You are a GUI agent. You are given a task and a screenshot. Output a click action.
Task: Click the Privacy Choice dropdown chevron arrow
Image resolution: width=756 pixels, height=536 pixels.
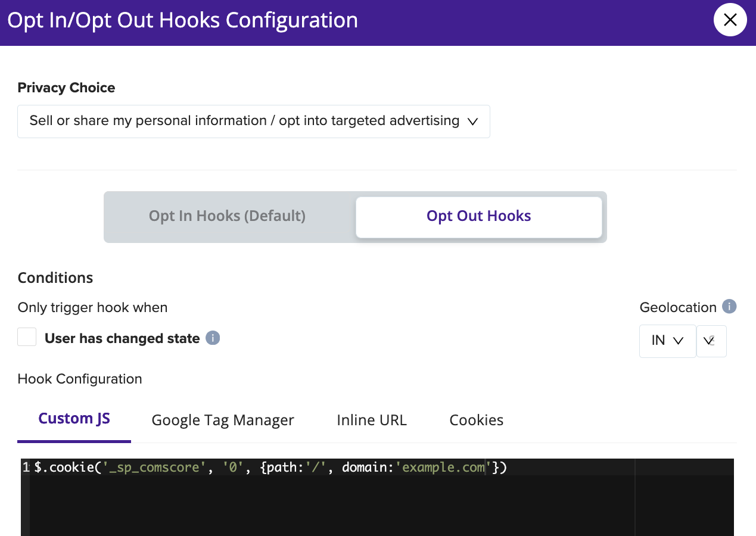(x=472, y=121)
